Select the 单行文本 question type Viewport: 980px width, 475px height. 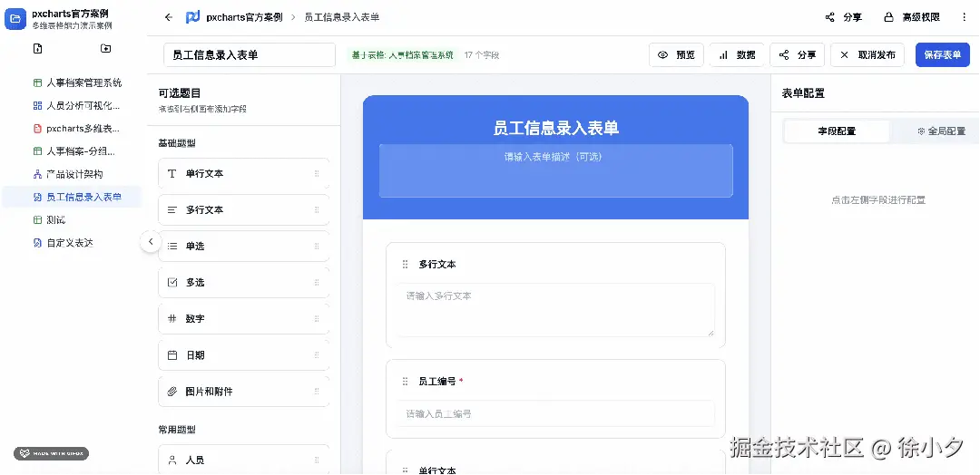[x=244, y=173]
